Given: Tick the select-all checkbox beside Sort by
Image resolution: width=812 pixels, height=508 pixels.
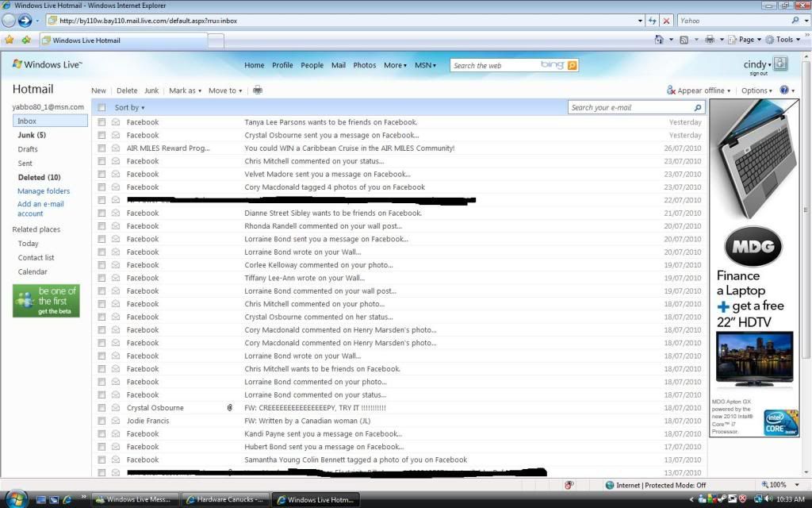Looking at the screenshot, I should 101,108.
